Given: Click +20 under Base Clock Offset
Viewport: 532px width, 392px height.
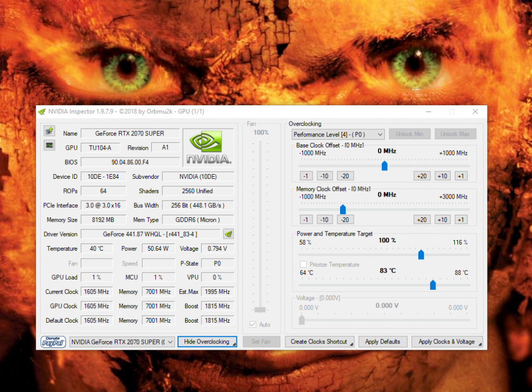Looking at the screenshot, I should (422, 176).
